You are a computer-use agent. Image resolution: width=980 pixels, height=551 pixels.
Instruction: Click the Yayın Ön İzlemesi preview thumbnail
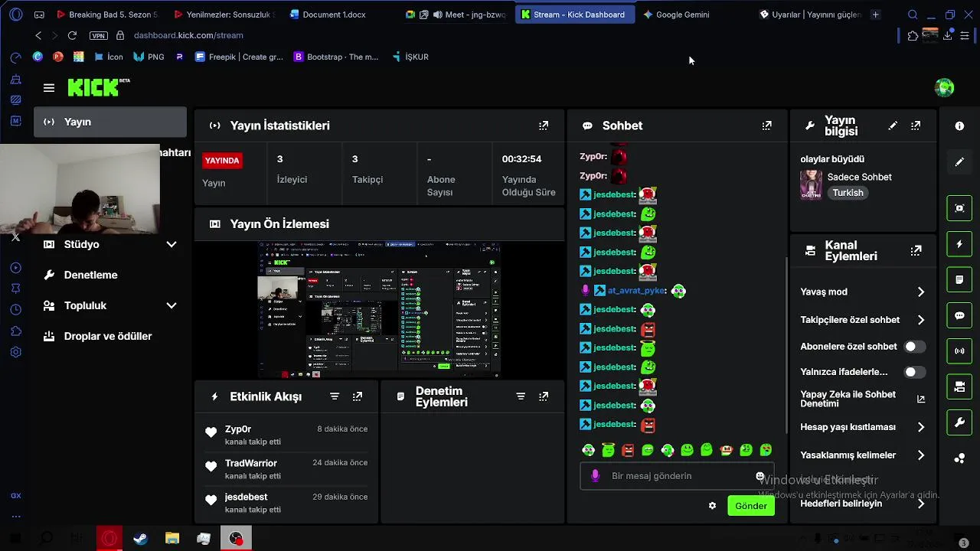click(x=379, y=310)
